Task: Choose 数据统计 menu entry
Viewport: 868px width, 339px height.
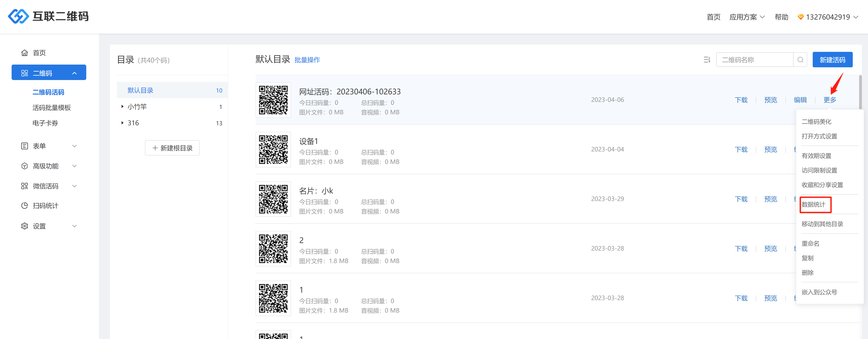Action: click(x=813, y=204)
